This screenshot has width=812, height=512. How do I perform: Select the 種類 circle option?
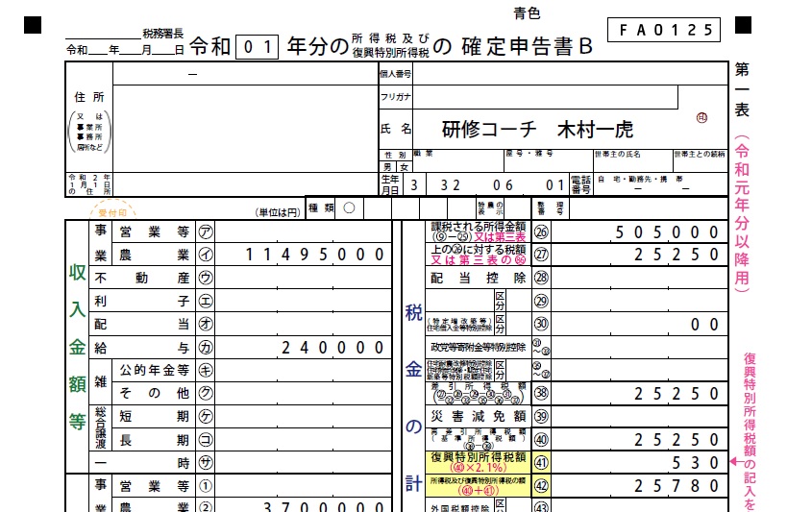pos(349,208)
